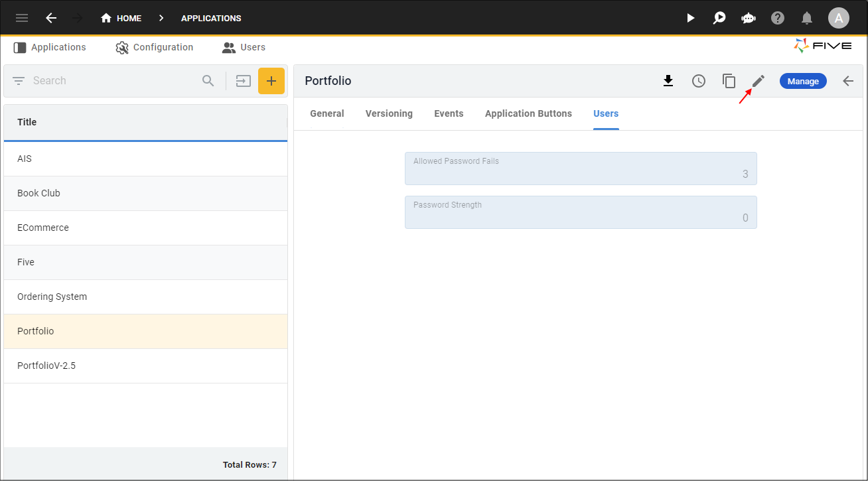Select the Book Club application row

click(145, 193)
